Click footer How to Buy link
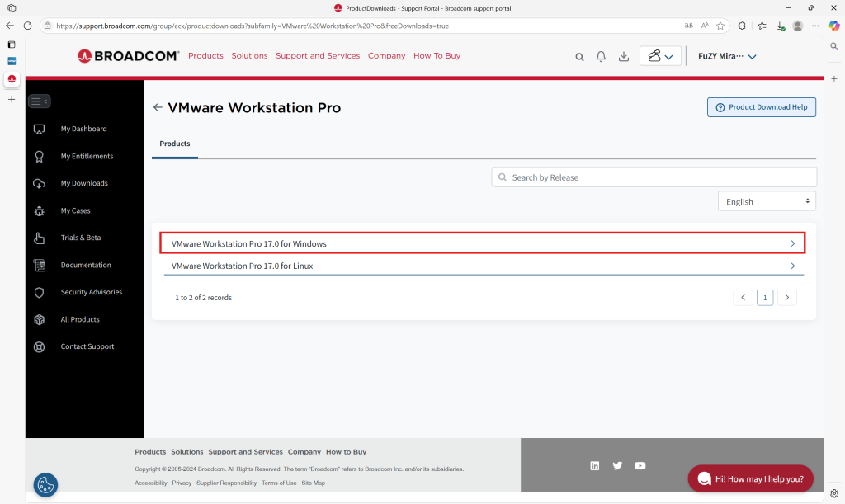The width and height of the screenshot is (845, 504). coord(346,452)
